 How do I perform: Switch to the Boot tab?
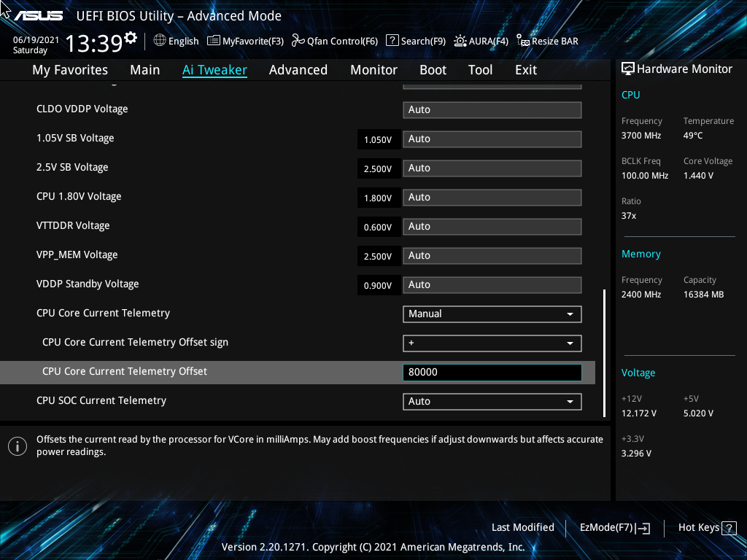tap(433, 69)
